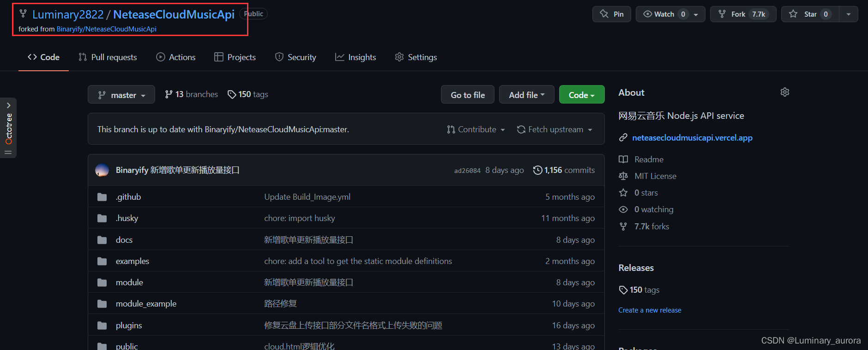The width and height of the screenshot is (868, 350).
Task: View the 1,156 commits history
Action: coord(564,170)
